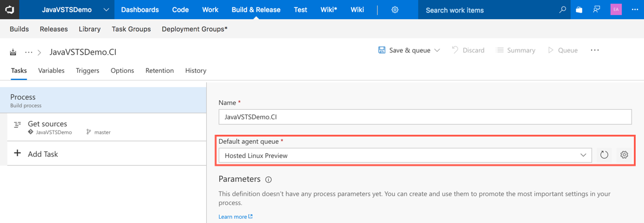Viewport: 644px width, 223px height.
Task: Open the Wiki hub without asterisk
Action: tap(357, 10)
